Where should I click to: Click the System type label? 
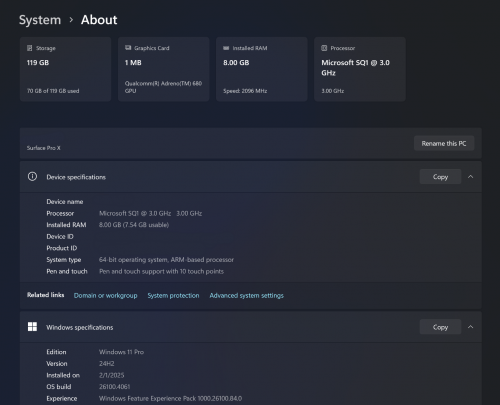(64, 260)
